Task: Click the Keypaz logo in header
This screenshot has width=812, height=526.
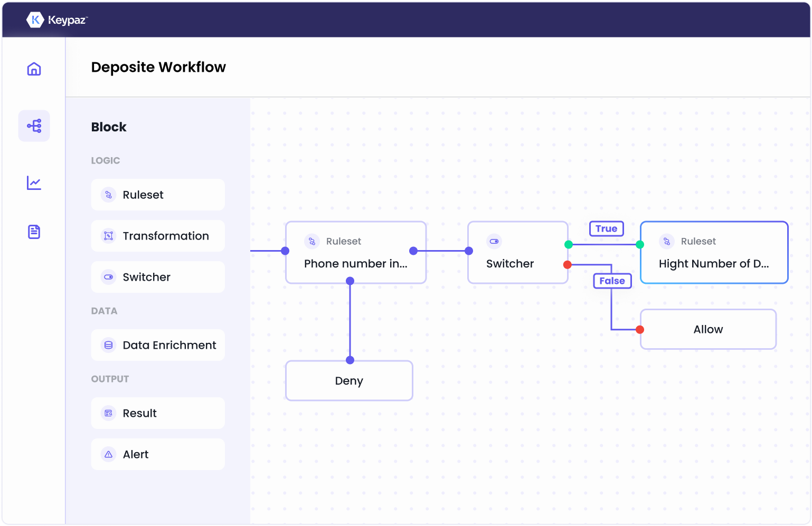Action: click(57, 20)
